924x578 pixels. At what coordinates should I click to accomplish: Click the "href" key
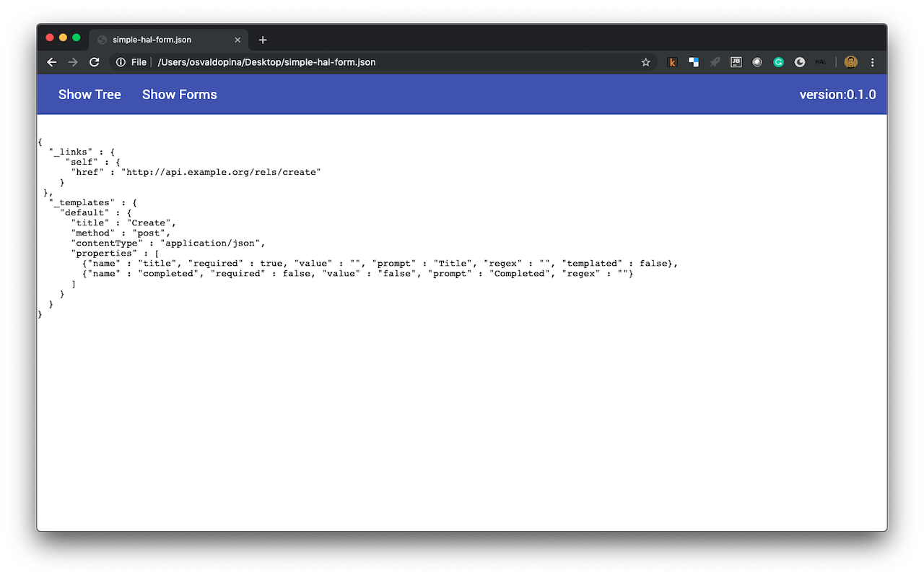coord(88,172)
